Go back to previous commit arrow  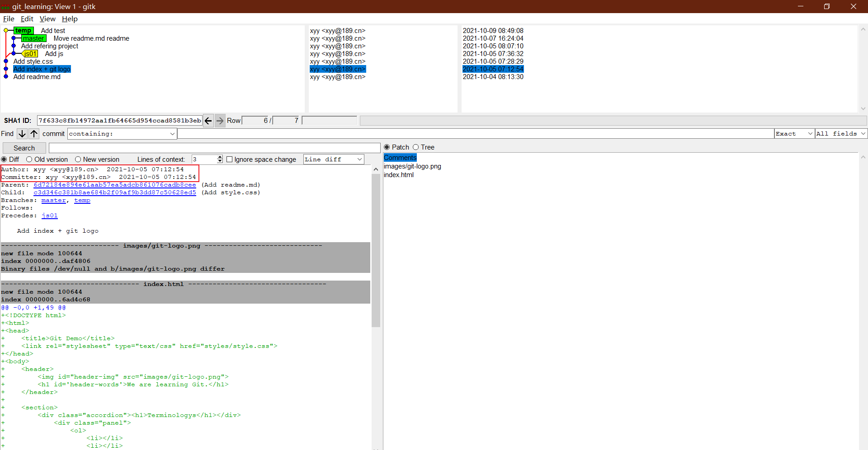208,121
